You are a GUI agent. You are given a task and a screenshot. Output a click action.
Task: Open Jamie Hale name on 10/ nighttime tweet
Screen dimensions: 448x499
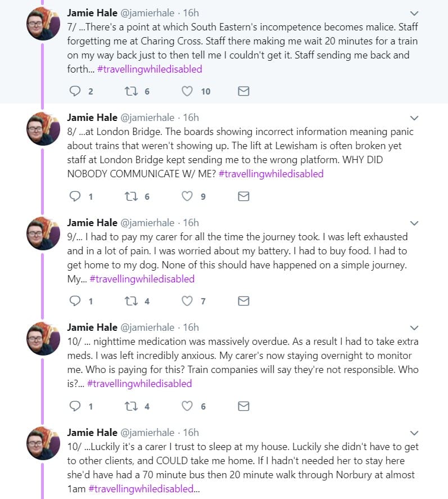(x=92, y=327)
